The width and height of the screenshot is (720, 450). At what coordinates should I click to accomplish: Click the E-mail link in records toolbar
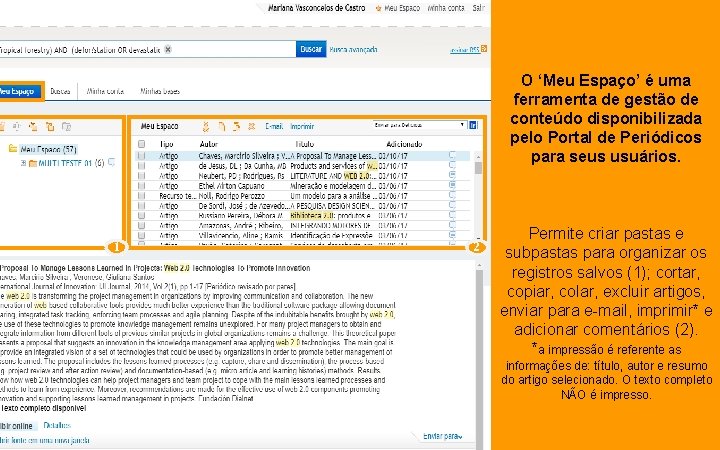[x=274, y=126]
